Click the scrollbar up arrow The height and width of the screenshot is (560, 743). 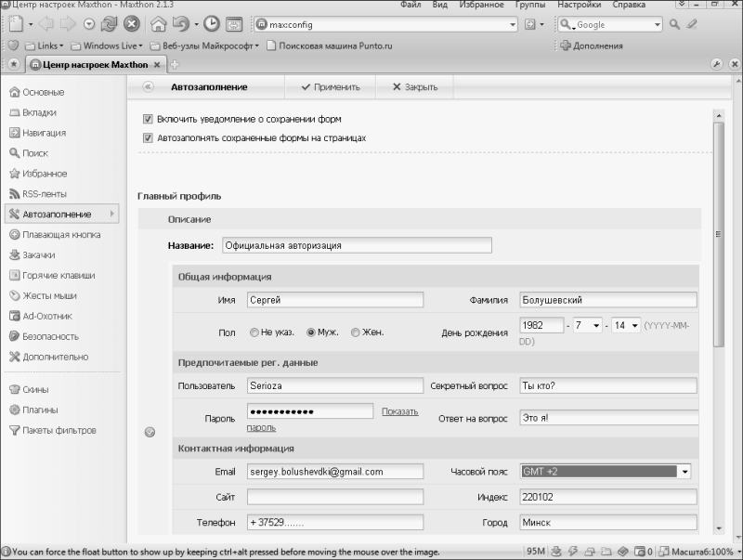coord(718,115)
